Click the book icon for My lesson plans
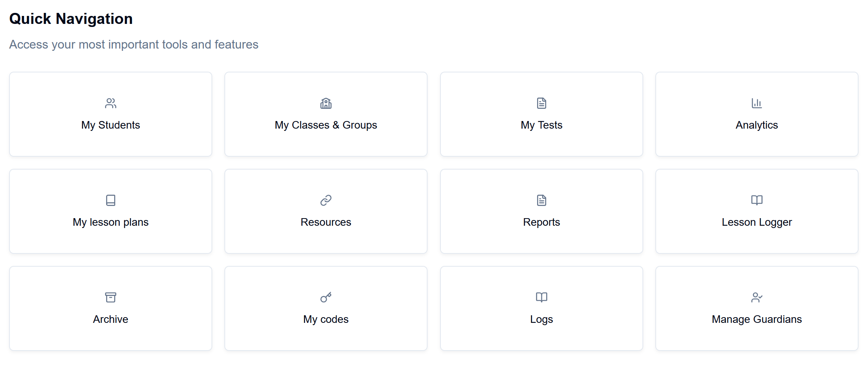This screenshot has height=368, width=868. 111,200
